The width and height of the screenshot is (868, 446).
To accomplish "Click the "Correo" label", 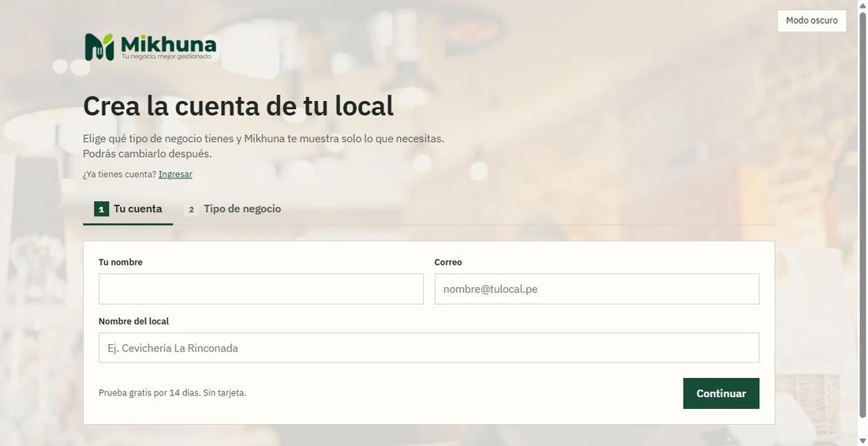I will pyautogui.click(x=448, y=262).
